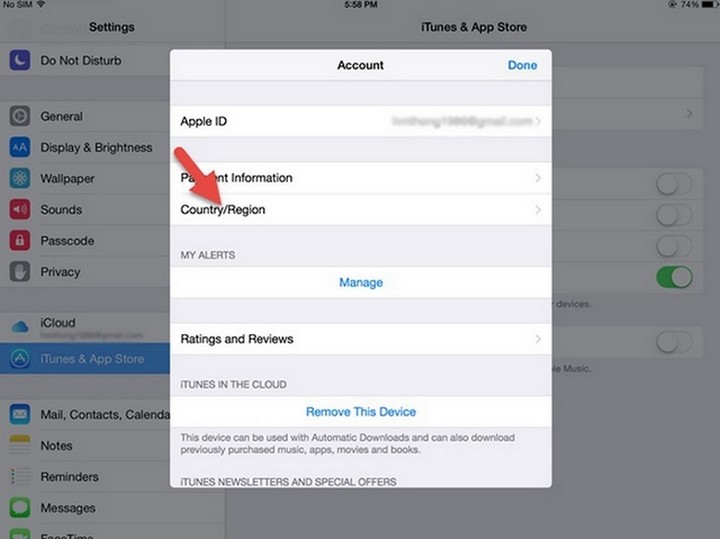The height and width of the screenshot is (539, 720).
Task: Open Notes in the settings sidebar
Action: [57, 446]
